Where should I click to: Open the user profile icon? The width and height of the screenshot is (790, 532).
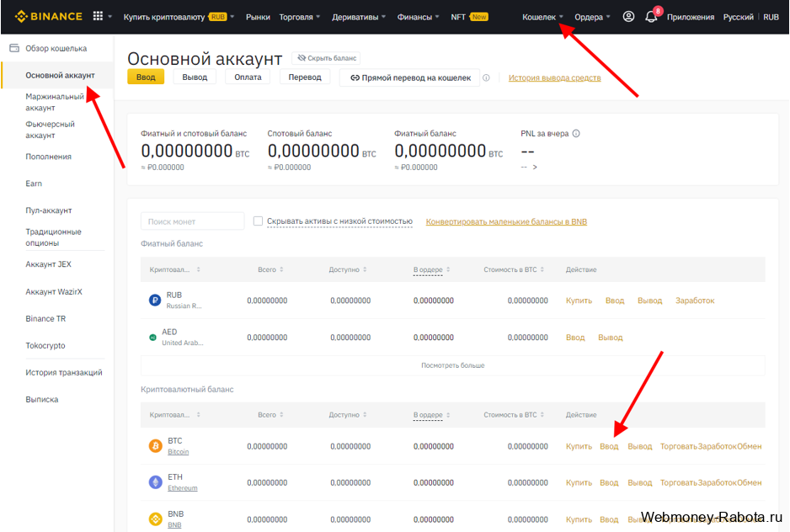pyautogui.click(x=628, y=17)
